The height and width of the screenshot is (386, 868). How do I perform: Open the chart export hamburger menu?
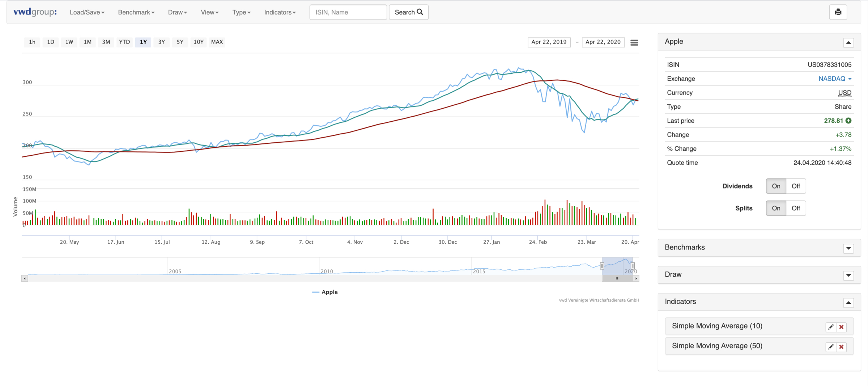click(x=634, y=42)
